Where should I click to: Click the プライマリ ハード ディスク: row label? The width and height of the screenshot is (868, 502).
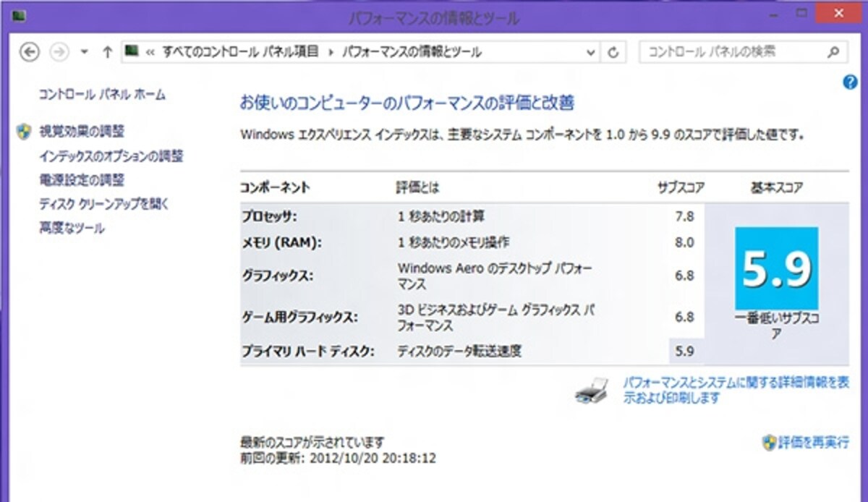[307, 352]
